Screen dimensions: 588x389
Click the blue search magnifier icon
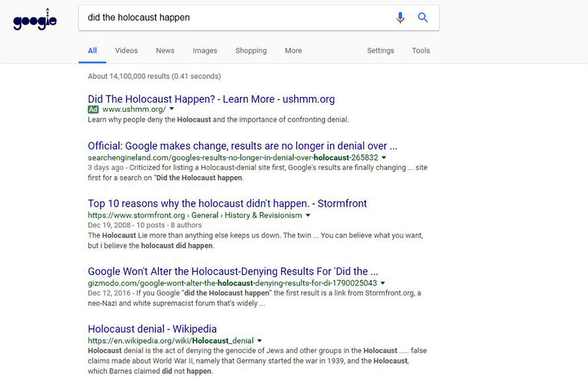[423, 17]
